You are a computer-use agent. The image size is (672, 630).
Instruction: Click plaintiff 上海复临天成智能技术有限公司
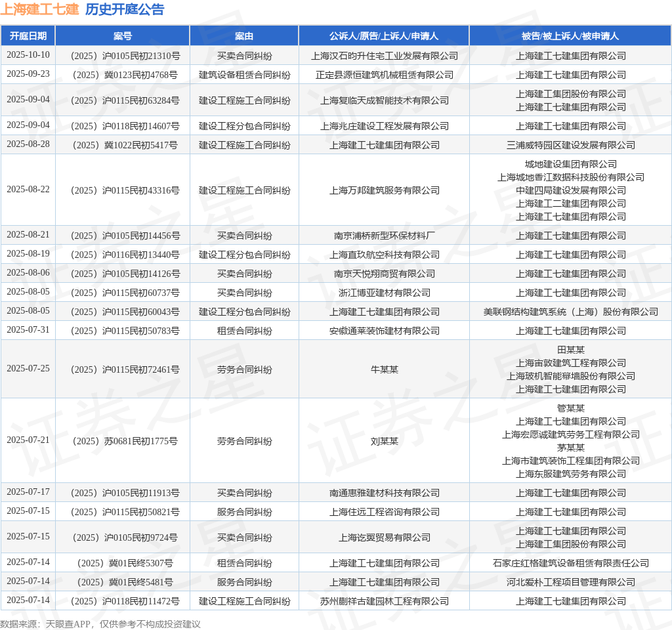click(384, 100)
